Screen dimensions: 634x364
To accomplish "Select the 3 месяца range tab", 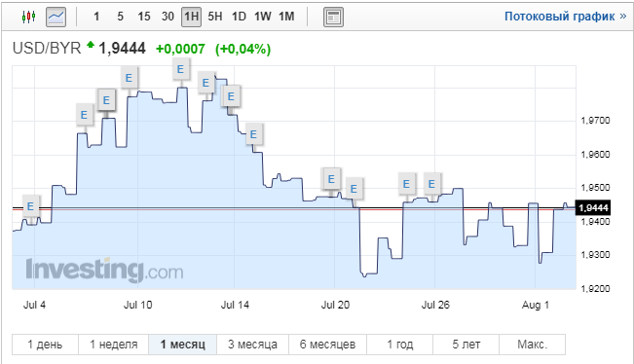I will pos(252,345).
